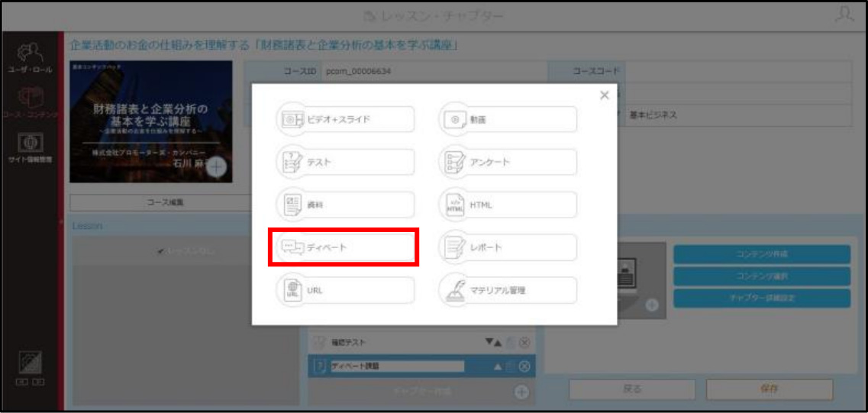The width and height of the screenshot is (868, 413).
Task: Click the ディベート課題 chapter name field
Action: tap(397, 366)
